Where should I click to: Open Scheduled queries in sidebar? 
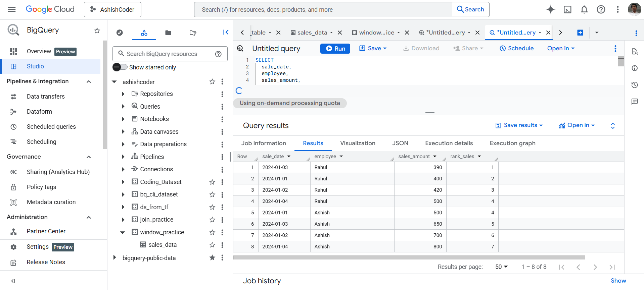[x=51, y=127]
